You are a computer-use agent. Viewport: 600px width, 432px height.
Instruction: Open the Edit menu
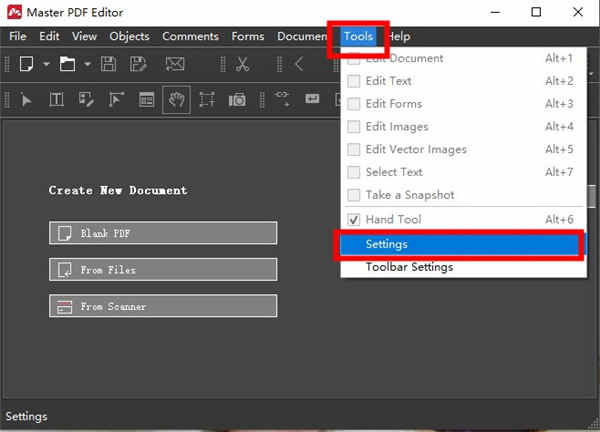49,36
